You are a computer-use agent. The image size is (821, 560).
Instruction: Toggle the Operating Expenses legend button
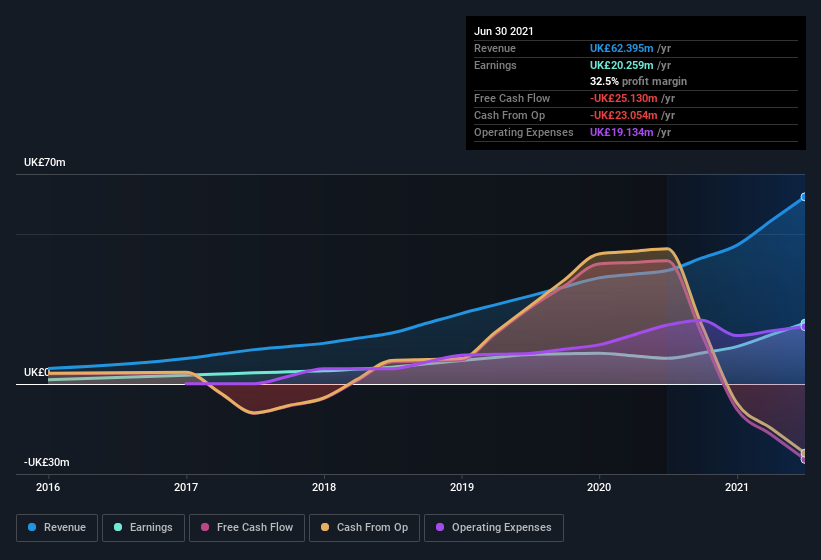tap(494, 528)
